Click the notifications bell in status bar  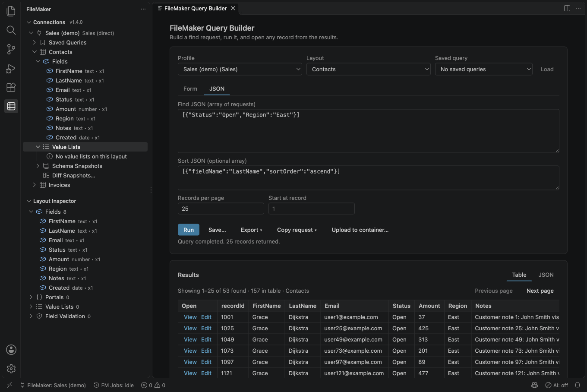[578, 385]
